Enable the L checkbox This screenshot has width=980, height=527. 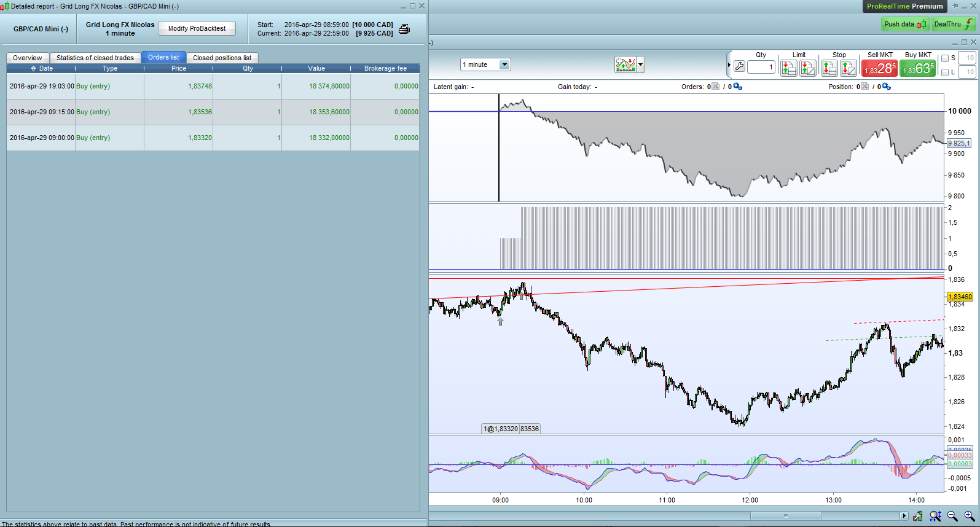point(945,72)
